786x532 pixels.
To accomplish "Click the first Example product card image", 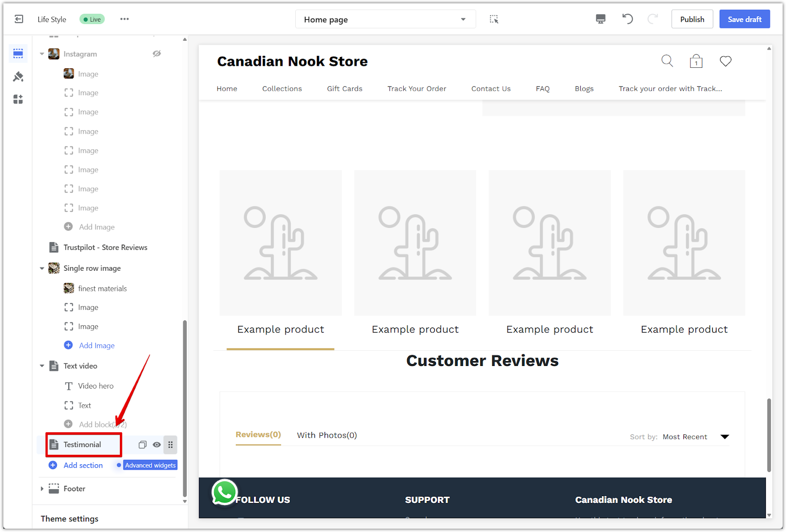I will pos(281,243).
